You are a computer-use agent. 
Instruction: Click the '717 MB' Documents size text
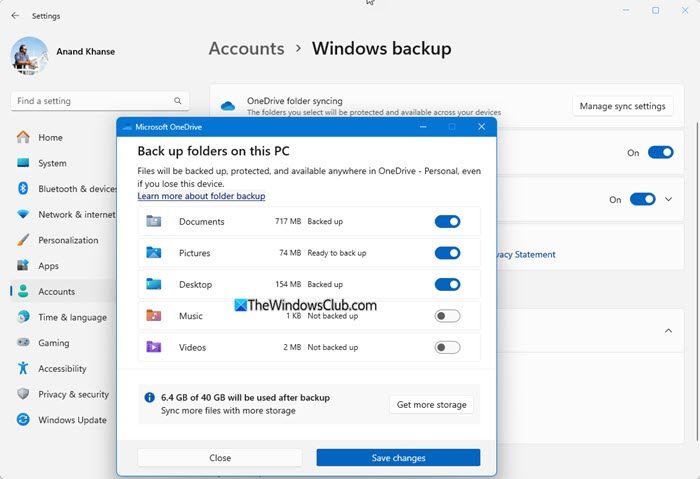point(288,221)
